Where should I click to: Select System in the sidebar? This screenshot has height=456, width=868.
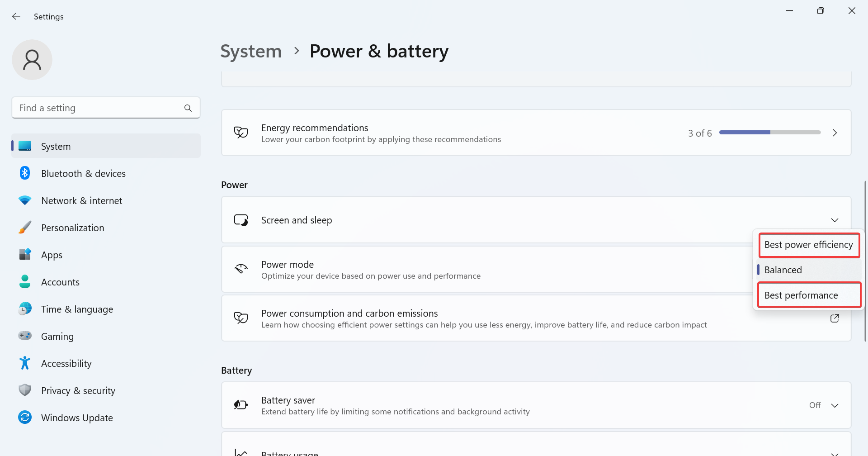[106, 146]
